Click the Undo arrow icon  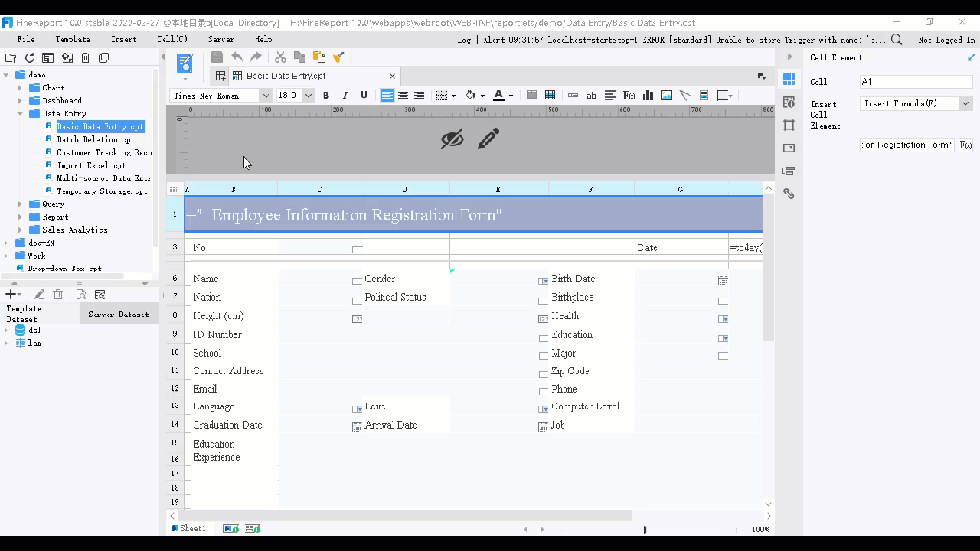click(x=237, y=57)
